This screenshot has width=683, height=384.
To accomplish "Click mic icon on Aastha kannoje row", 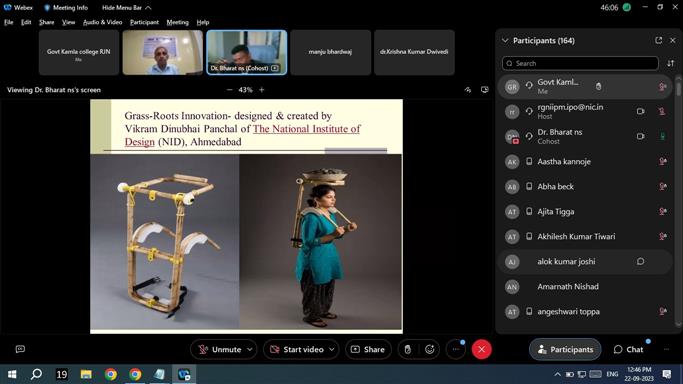I will [663, 162].
